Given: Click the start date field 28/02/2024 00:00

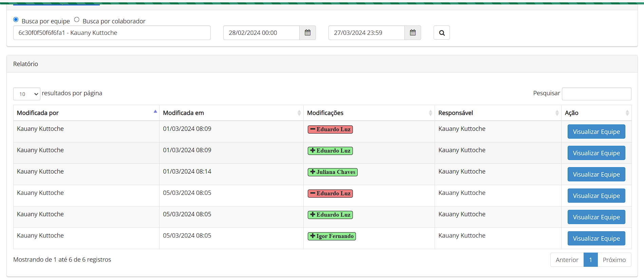Looking at the screenshot, I should tap(261, 33).
